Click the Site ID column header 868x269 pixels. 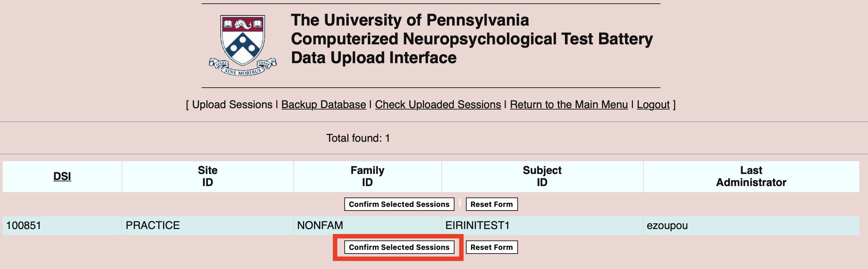coord(208,176)
